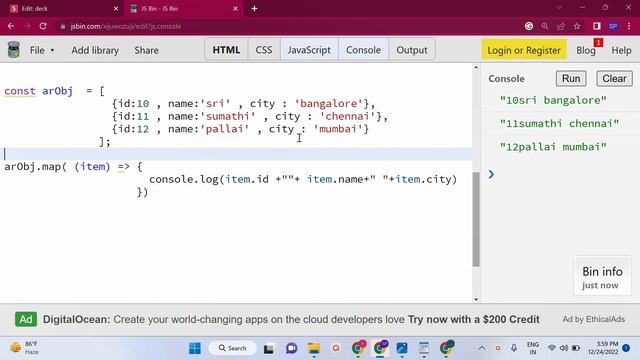Bookmark this page with star icon
The image size is (640, 360).
click(577, 26)
